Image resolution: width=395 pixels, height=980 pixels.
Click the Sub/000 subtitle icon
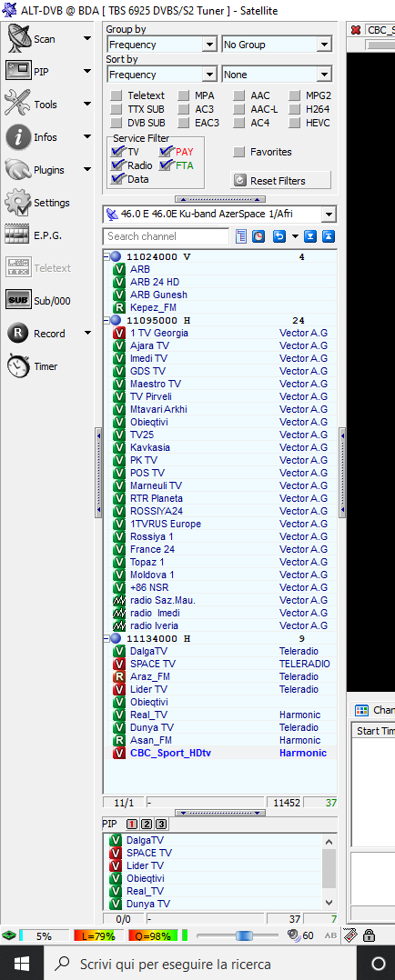19,301
